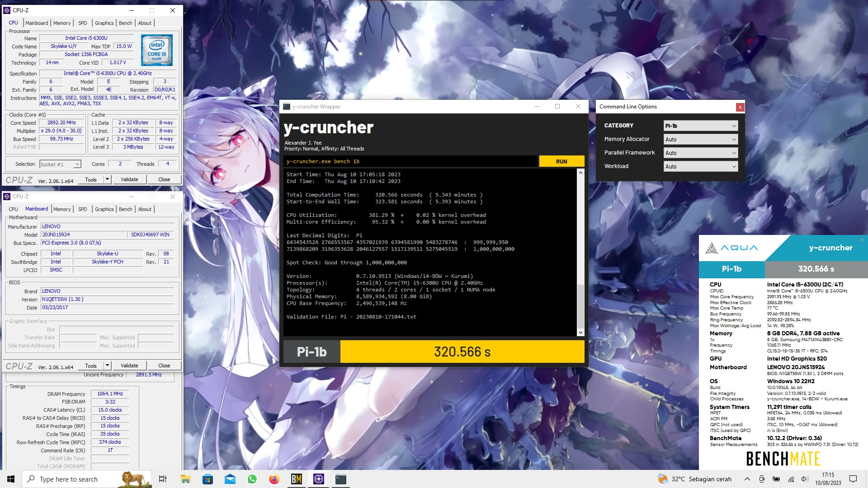Open WhatsApp from taskbar
The image size is (868, 488).
pyautogui.click(x=252, y=479)
